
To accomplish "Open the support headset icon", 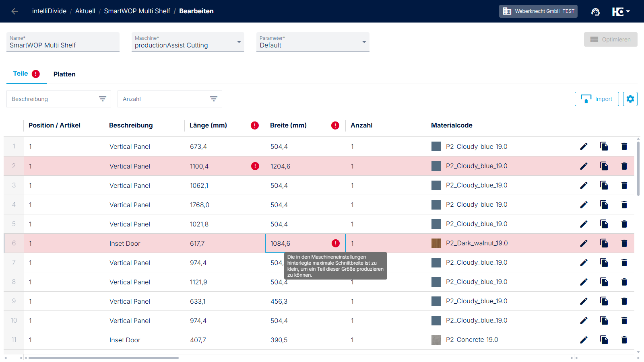I will pyautogui.click(x=595, y=12).
